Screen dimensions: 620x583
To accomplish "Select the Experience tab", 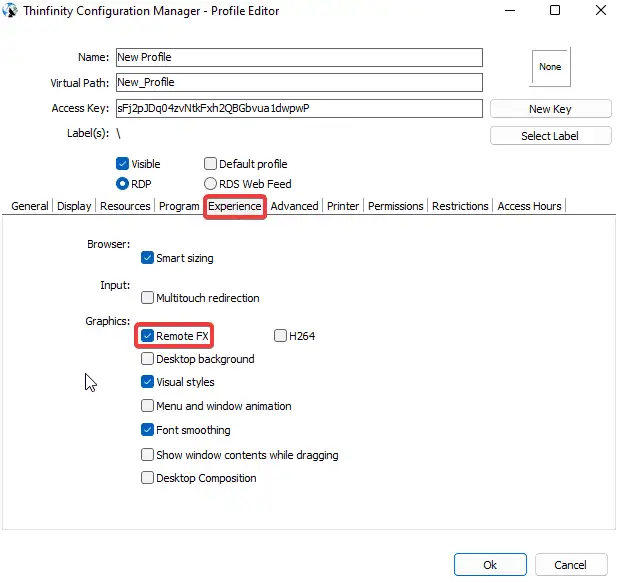I will [234, 206].
